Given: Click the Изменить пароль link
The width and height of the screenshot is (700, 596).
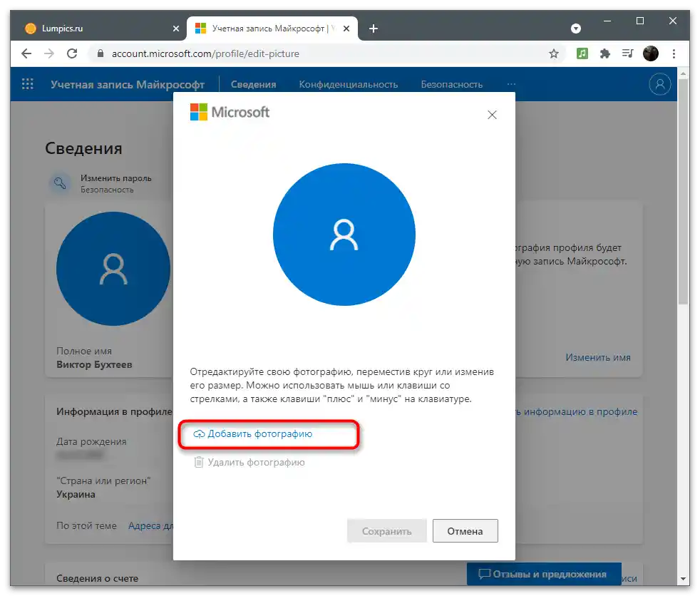Looking at the screenshot, I should pos(116,178).
